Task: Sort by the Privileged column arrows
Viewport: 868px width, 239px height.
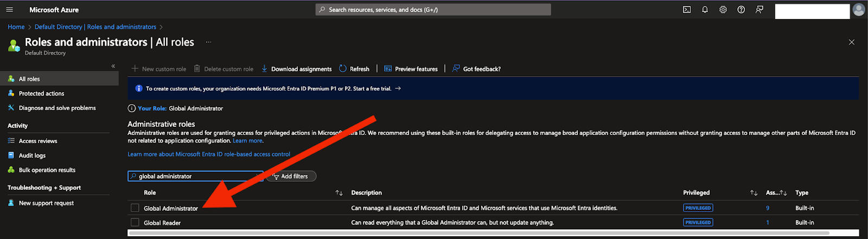Action: tap(754, 193)
